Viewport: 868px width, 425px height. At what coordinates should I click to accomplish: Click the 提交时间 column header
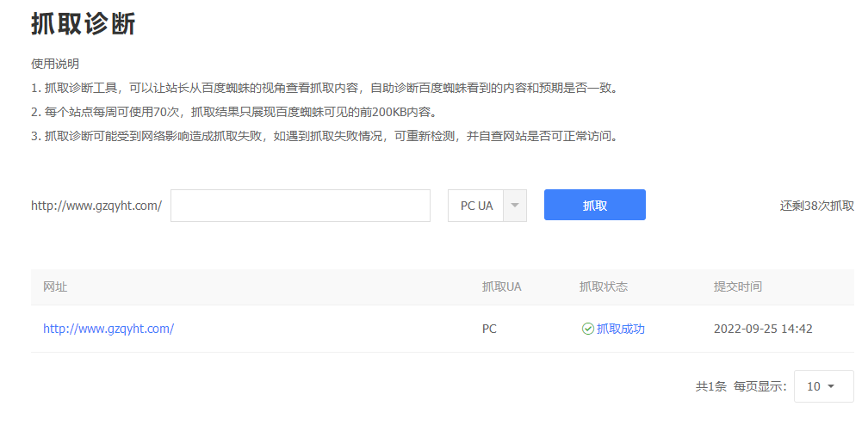click(x=737, y=286)
